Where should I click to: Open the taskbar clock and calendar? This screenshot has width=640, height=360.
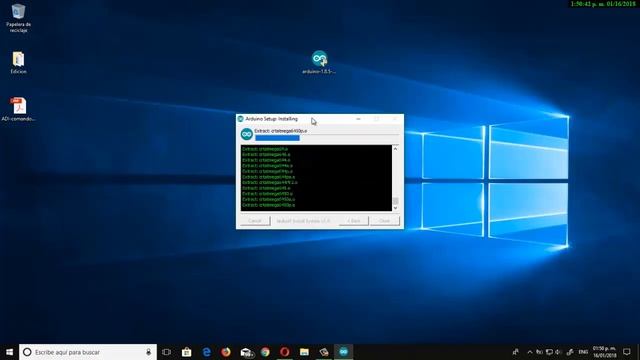coord(604,352)
